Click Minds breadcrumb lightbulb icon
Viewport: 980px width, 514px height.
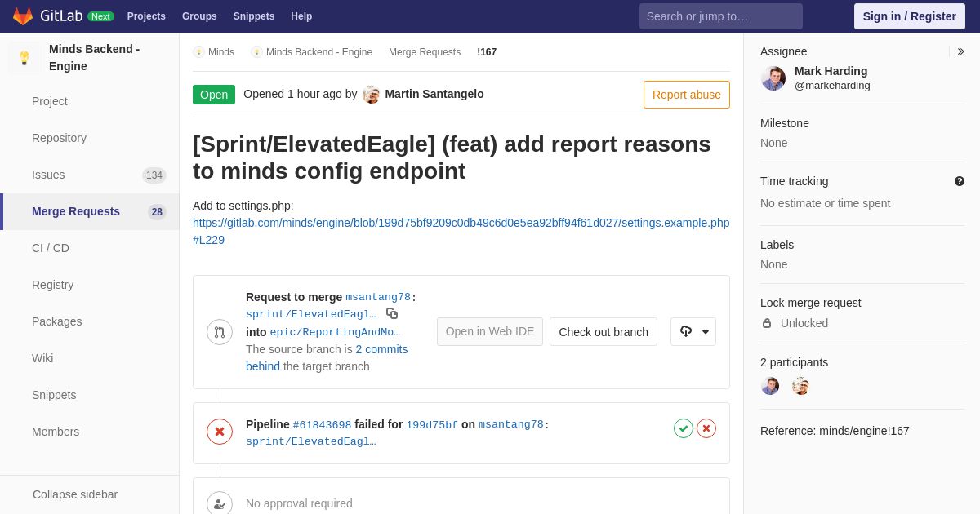pyautogui.click(x=198, y=52)
